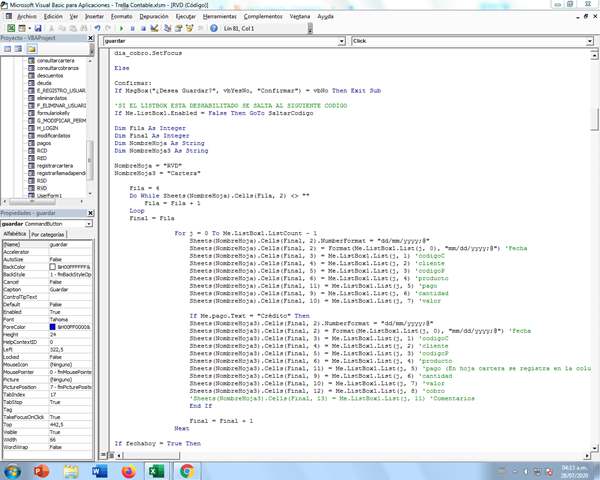Close the Properties panel with its X
The image size is (600, 480).
(92, 213)
